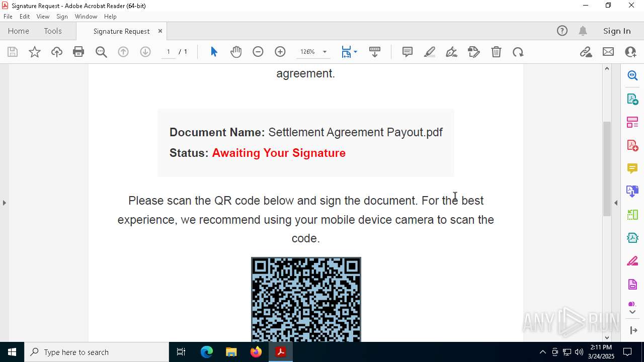Click the scrolling mode keyboard icon

pos(375,52)
